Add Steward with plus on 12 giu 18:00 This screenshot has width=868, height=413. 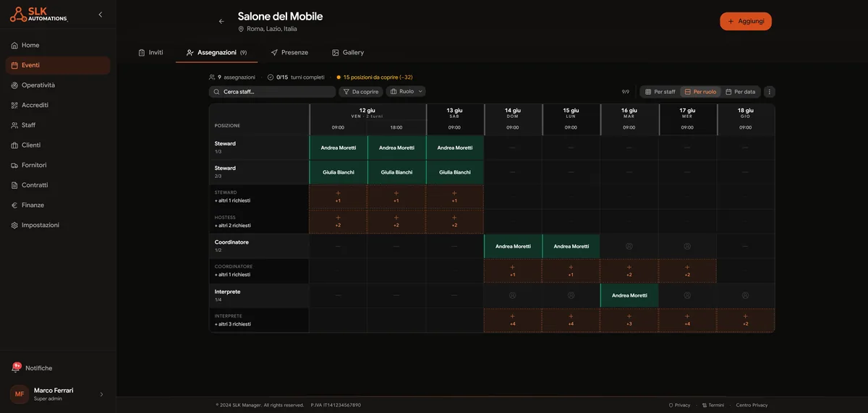pyautogui.click(x=396, y=197)
